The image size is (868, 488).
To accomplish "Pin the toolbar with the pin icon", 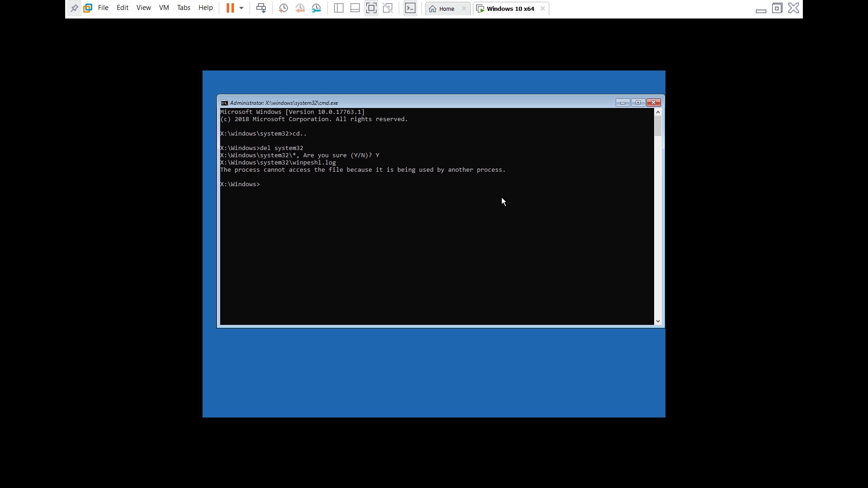I will pyautogui.click(x=75, y=8).
